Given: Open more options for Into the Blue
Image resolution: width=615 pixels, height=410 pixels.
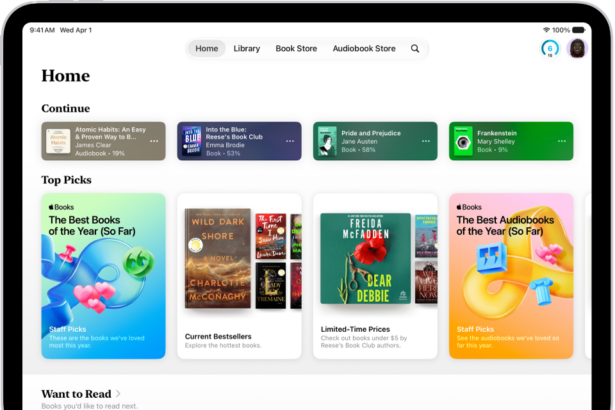Looking at the screenshot, I should click(x=290, y=141).
